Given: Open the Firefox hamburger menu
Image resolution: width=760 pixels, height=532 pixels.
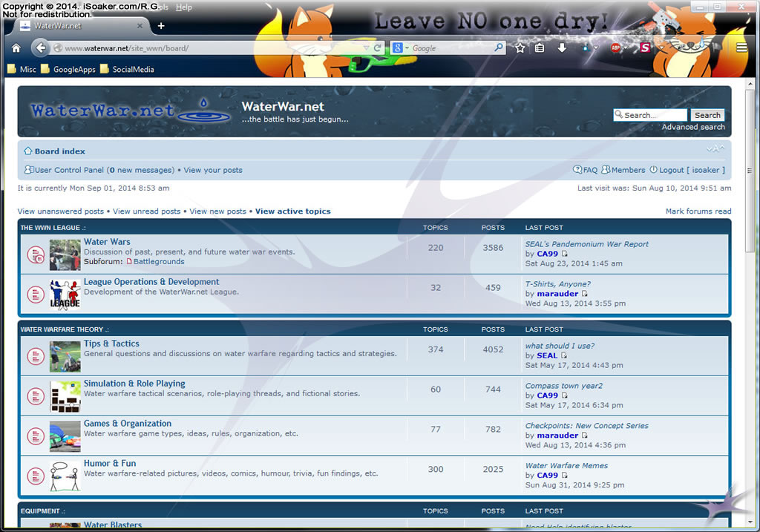Looking at the screenshot, I should pos(741,47).
